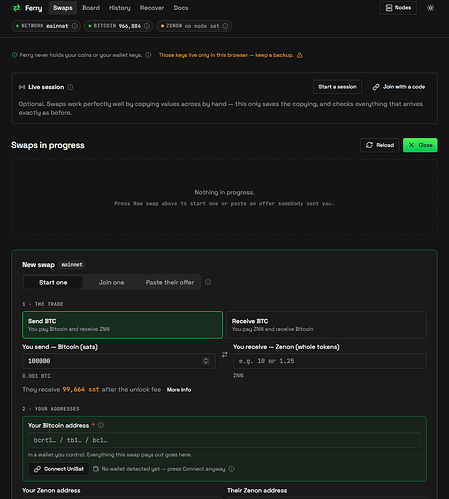The height and width of the screenshot is (499, 449).
Task: Open the Nodes panel
Action: pyautogui.click(x=398, y=8)
